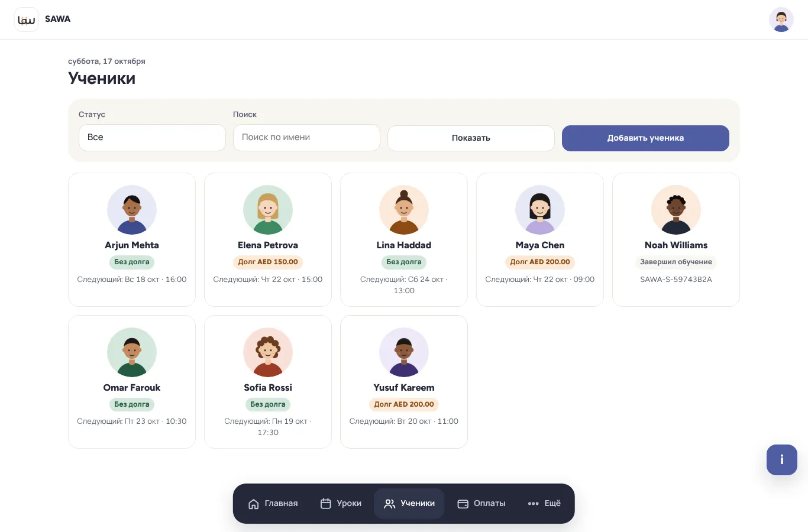Open Noah Williams' avatar

(676, 210)
